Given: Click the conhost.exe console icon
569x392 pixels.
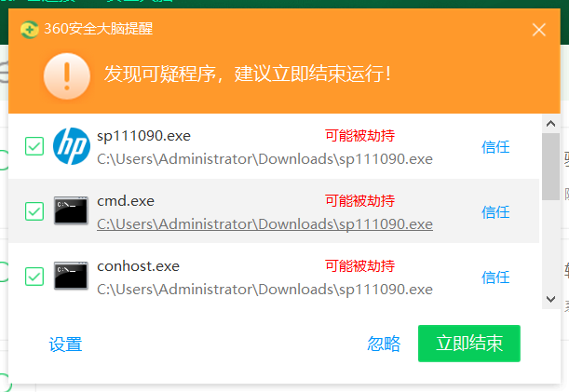Looking at the screenshot, I should click(x=71, y=277).
